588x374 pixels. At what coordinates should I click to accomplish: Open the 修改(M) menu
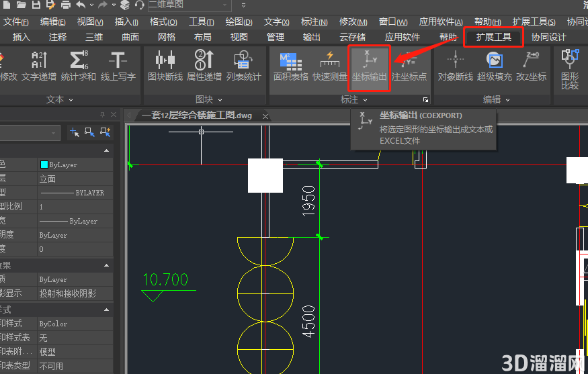coord(353,22)
